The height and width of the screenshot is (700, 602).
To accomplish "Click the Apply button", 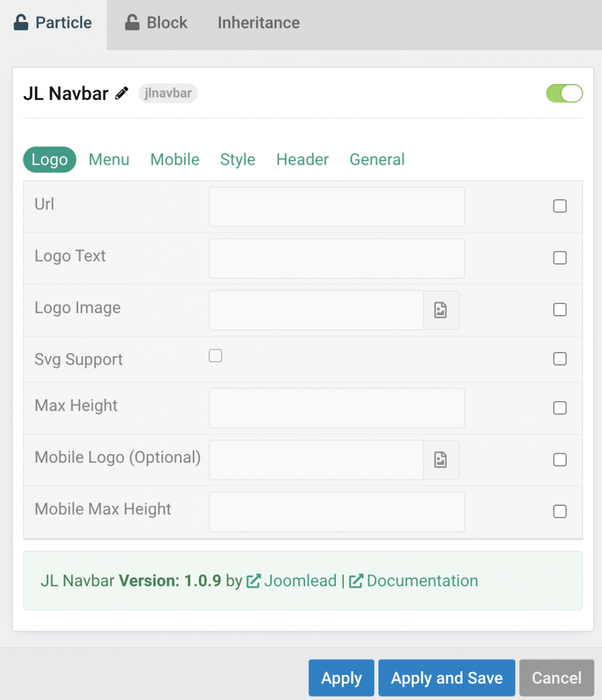I will click(x=341, y=678).
